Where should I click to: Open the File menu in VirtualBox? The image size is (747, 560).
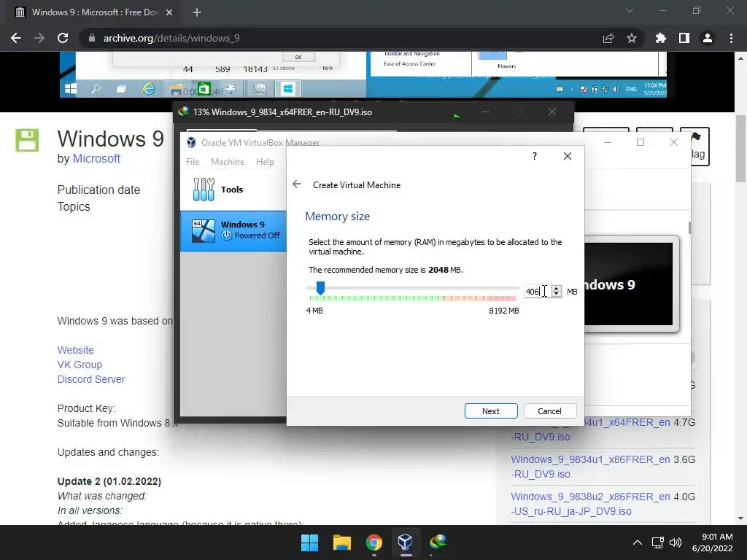[x=193, y=161]
